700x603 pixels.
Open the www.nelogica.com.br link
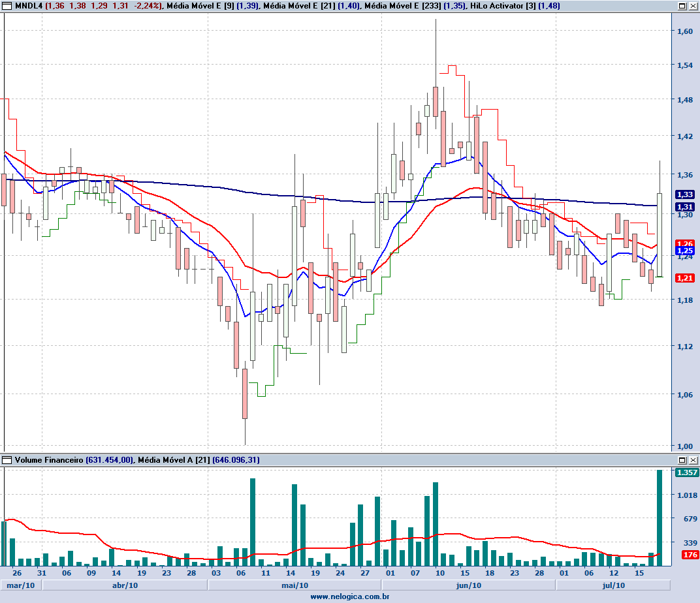click(x=349, y=596)
